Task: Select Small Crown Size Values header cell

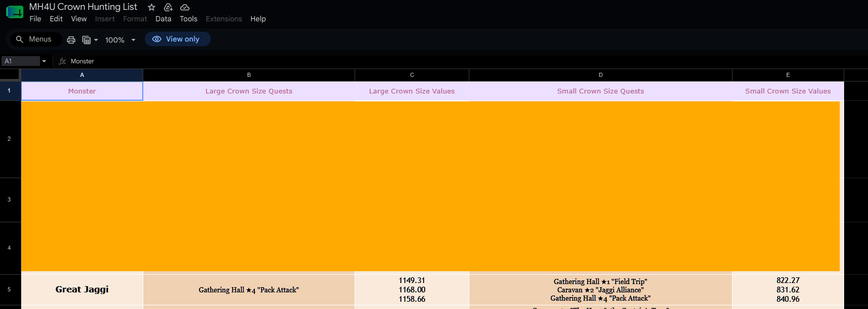Action: click(788, 91)
